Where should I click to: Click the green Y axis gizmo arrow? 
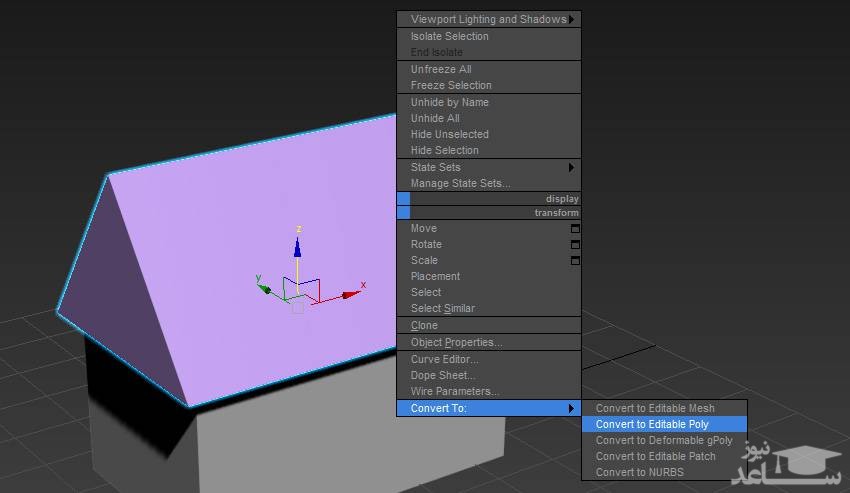pos(265,288)
